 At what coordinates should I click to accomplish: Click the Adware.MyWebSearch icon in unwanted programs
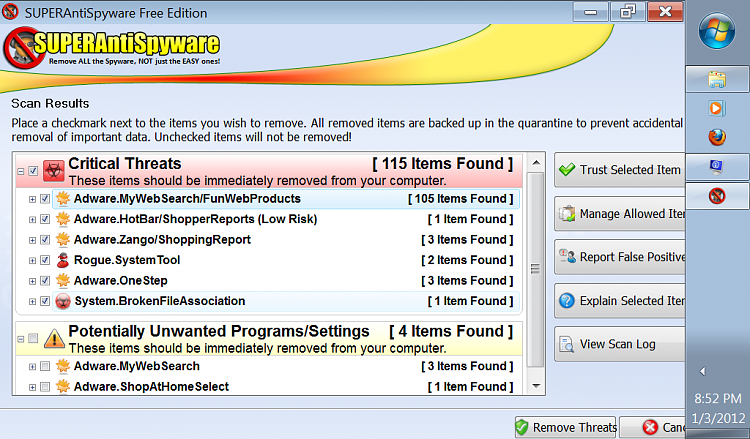63,366
